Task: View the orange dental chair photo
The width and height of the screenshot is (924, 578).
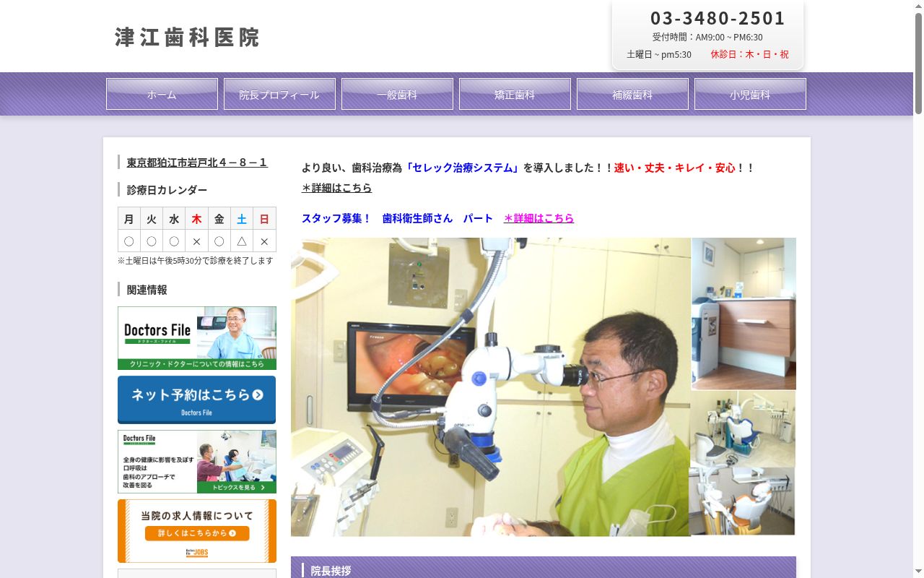Action: (x=742, y=501)
